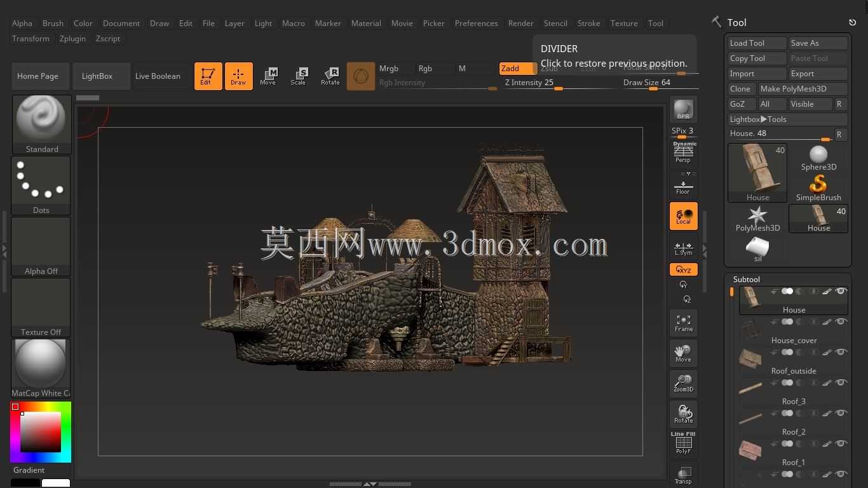Click the Rotate navigation button above Line Fill
Image resolution: width=868 pixels, height=488 pixels.
coord(684,414)
